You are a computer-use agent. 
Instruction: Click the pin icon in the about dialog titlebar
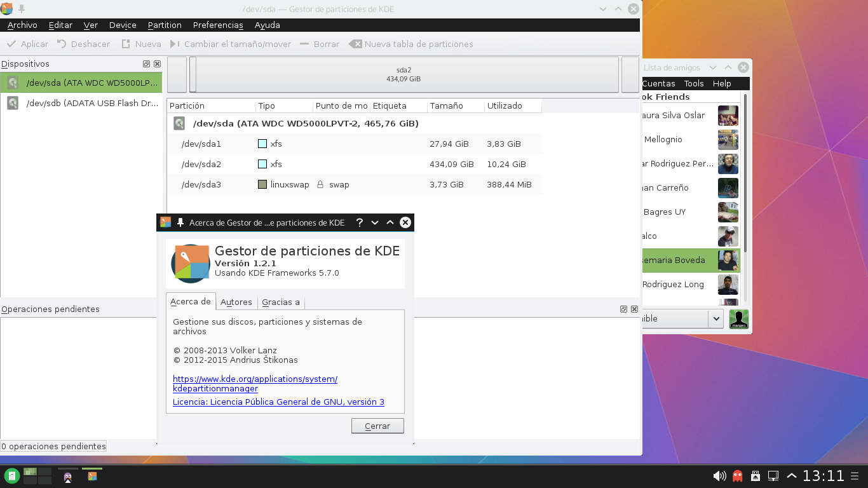pos(180,222)
